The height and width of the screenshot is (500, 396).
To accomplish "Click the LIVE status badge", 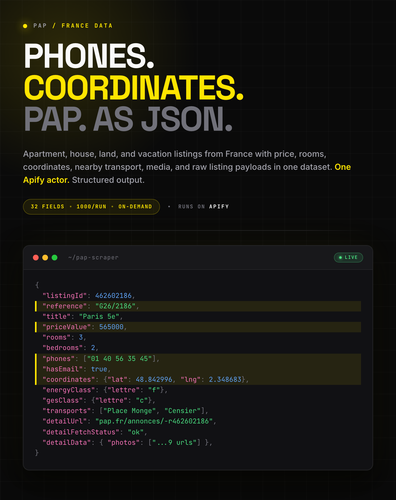I will tap(348, 257).
